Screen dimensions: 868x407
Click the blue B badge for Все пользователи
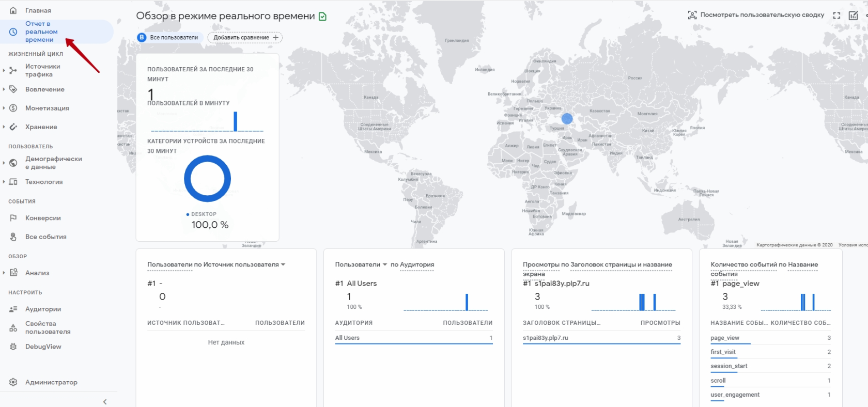tap(142, 38)
